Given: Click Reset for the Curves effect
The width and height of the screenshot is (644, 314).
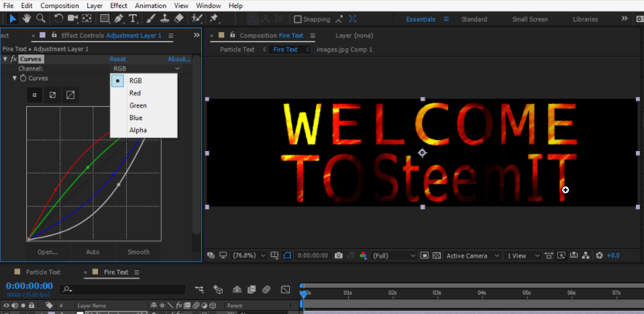Looking at the screenshot, I should point(117,59).
